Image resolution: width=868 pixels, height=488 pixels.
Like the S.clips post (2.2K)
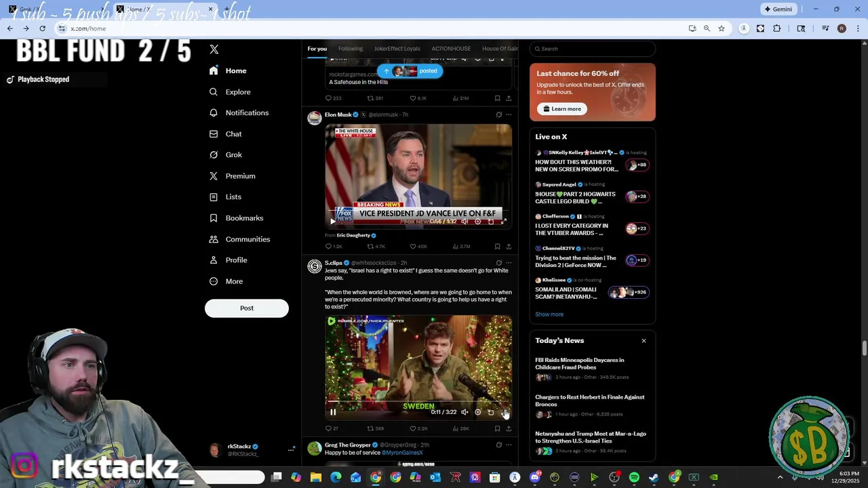coord(418,428)
